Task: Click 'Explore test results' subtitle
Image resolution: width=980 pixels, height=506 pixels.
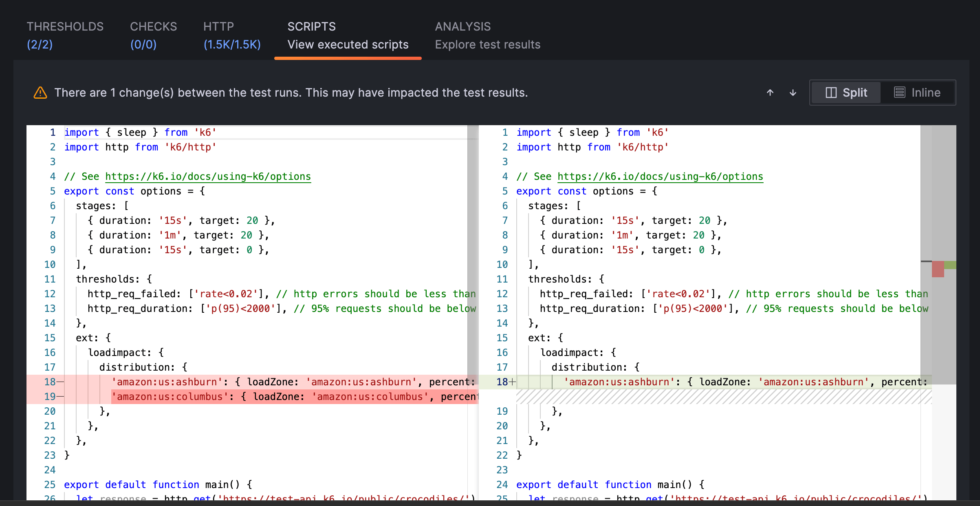Action: click(487, 44)
